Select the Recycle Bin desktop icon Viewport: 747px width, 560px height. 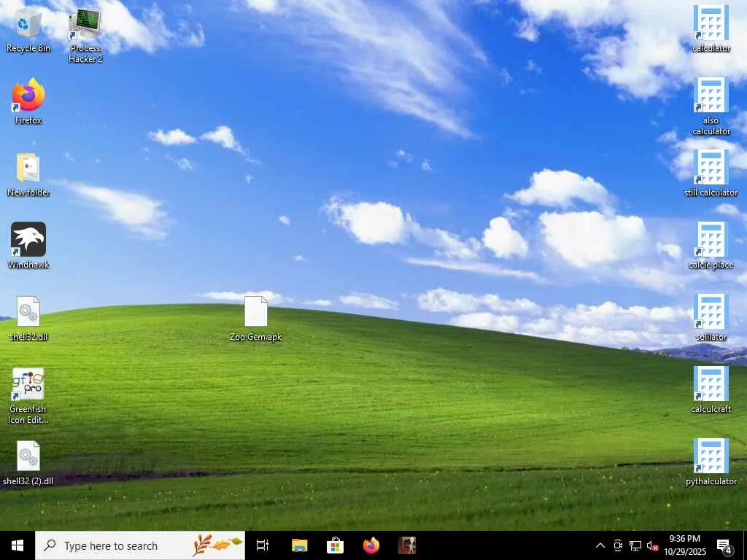click(x=28, y=29)
